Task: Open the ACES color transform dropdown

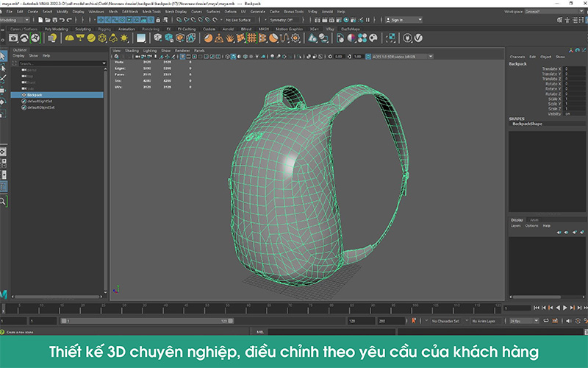Action: pos(406,57)
